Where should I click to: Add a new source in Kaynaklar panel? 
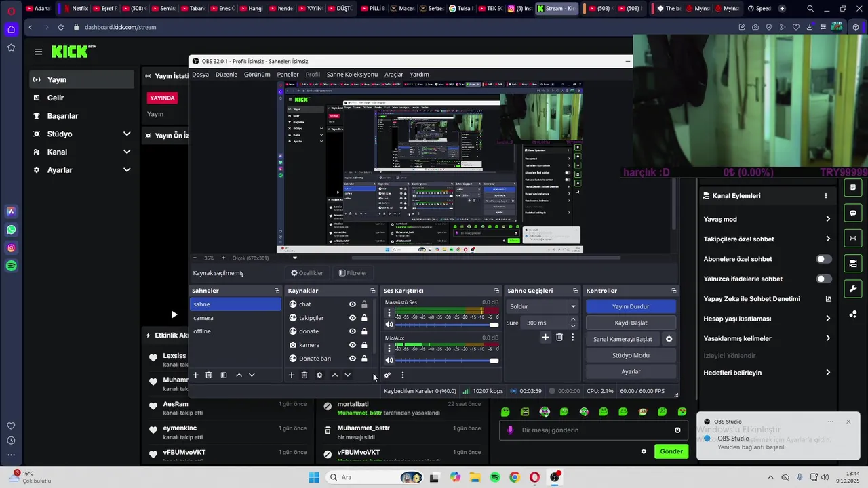[292, 375]
